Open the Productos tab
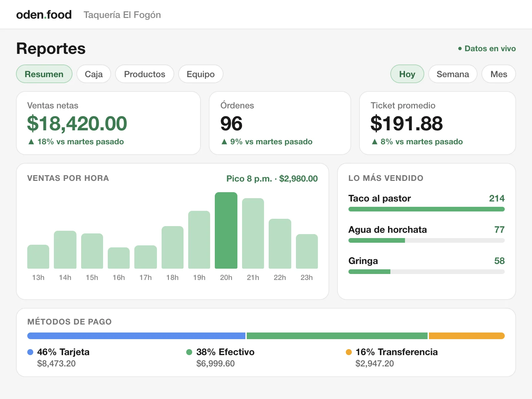 click(145, 74)
